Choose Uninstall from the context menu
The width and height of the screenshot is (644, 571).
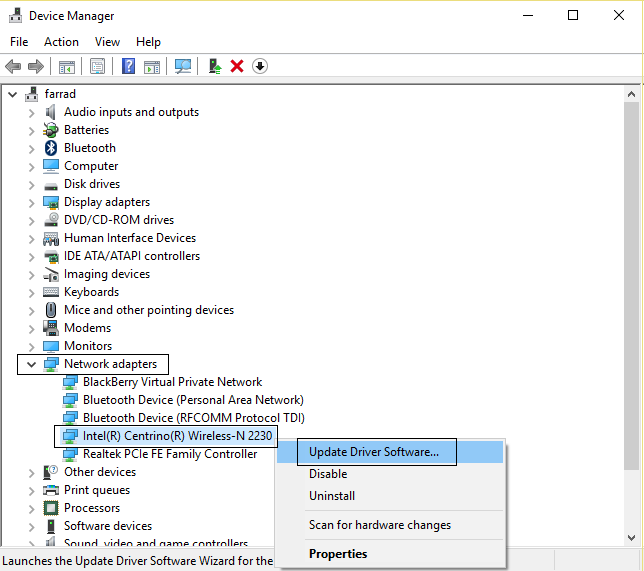tap(332, 496)
